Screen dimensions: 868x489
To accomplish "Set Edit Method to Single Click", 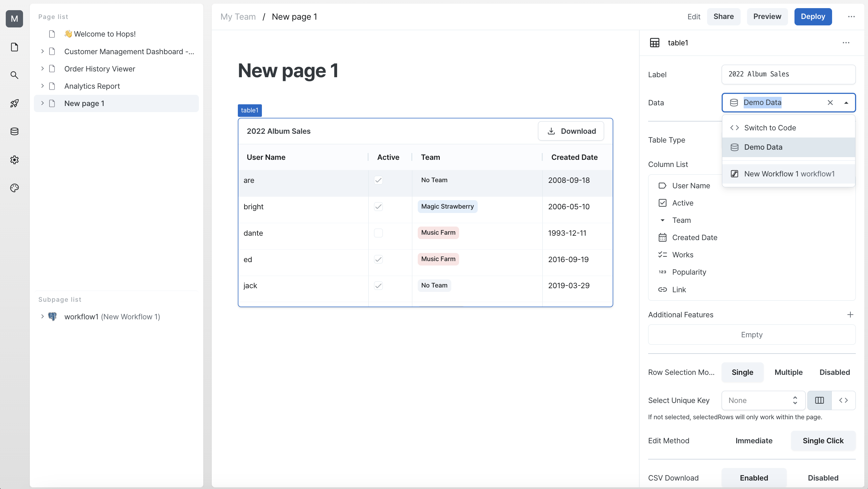I will tap(823, 441).
